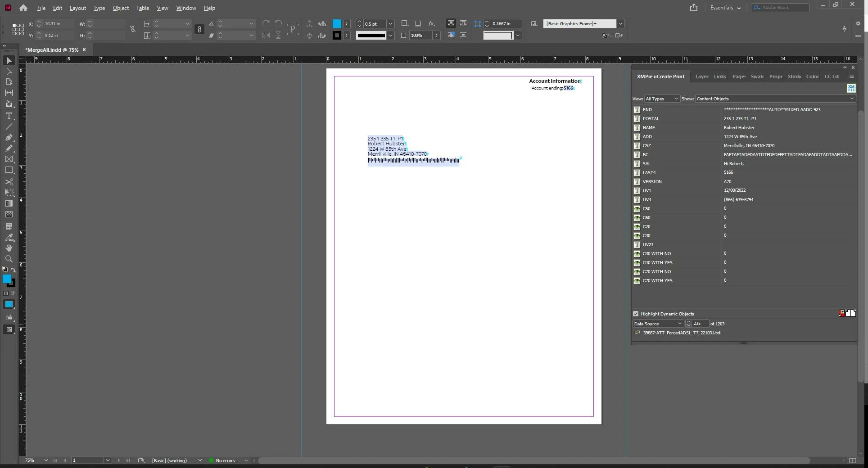This screenshot has height=468, width=868.
Task: Select the Rectangle tool
Action: 9,170
